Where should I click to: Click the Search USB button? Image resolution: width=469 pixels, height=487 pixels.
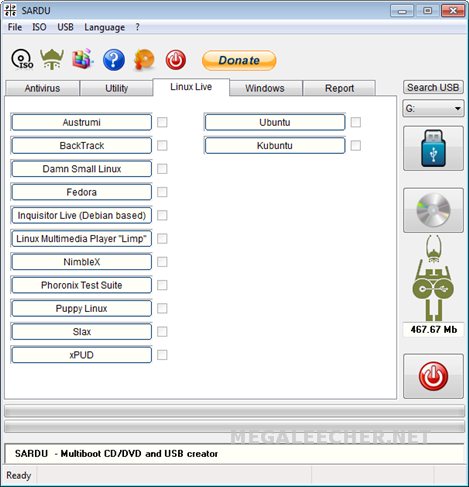(x=433, y=87)
